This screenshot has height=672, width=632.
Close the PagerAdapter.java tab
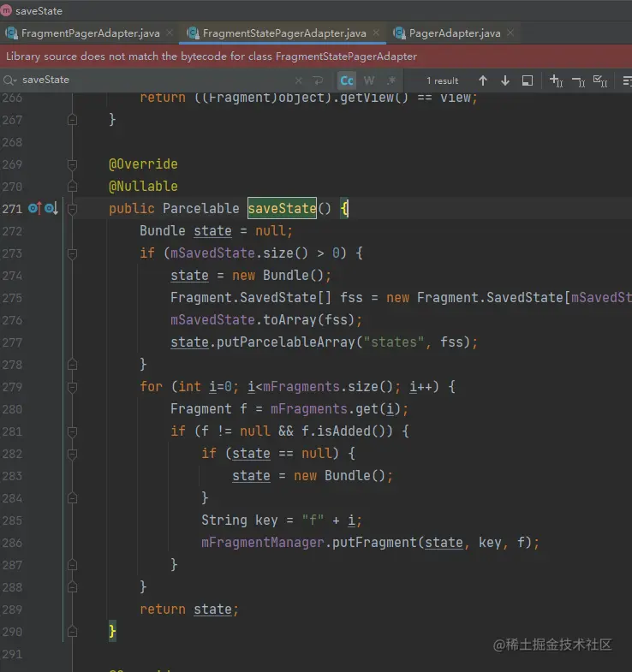pyautogui.click(x=510, y=33)
